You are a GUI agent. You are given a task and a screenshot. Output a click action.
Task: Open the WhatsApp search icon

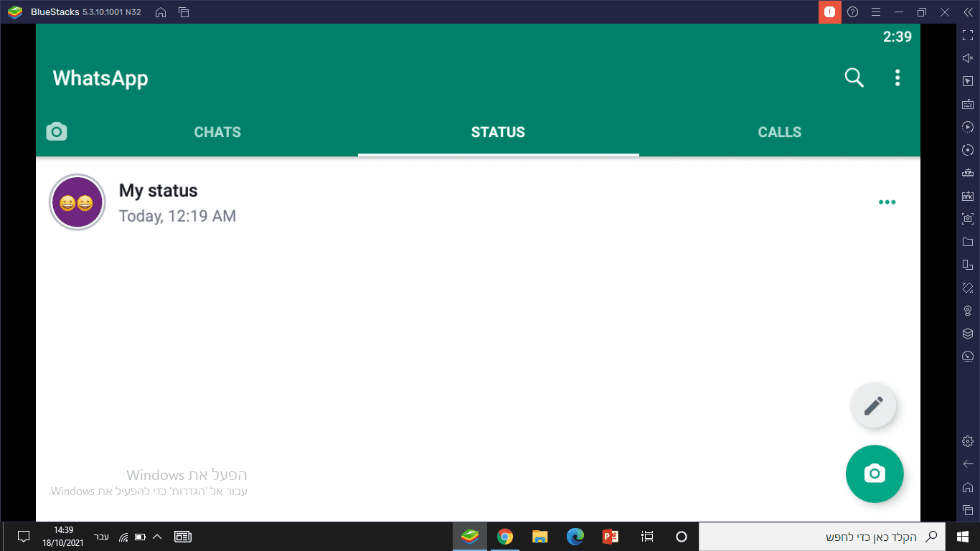tap(854, 77)
